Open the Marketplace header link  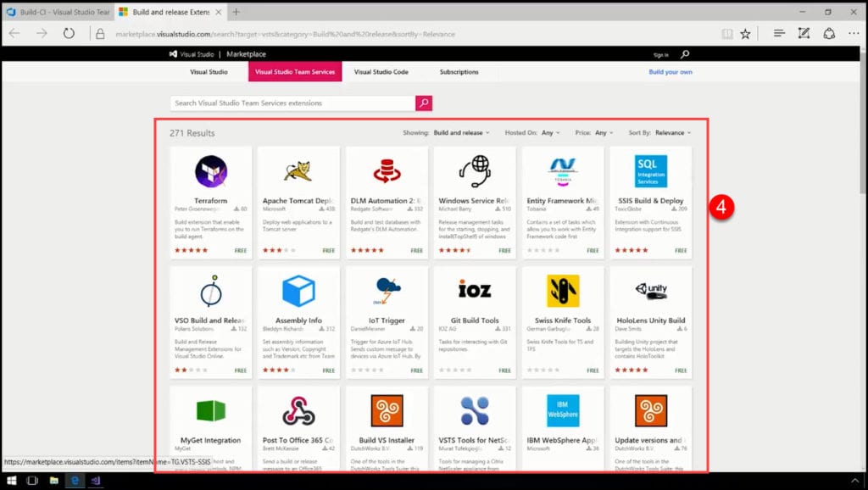pos(247,54)
